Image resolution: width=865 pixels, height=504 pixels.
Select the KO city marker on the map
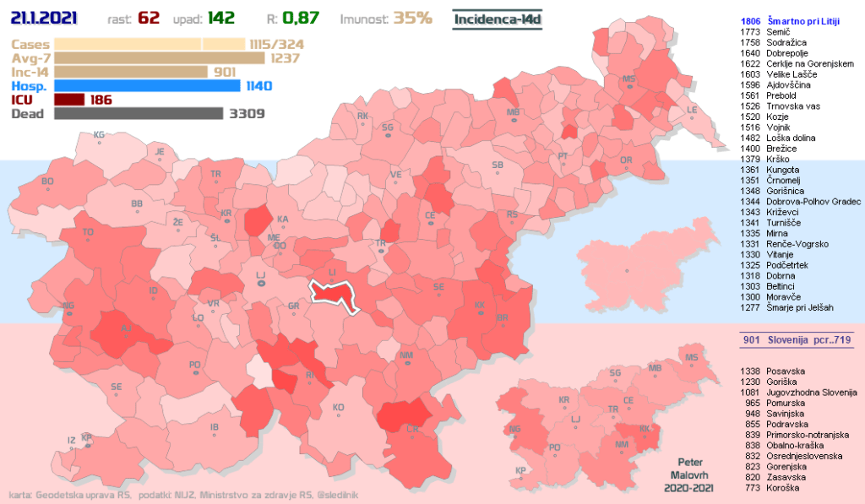(x=339, y=410)
